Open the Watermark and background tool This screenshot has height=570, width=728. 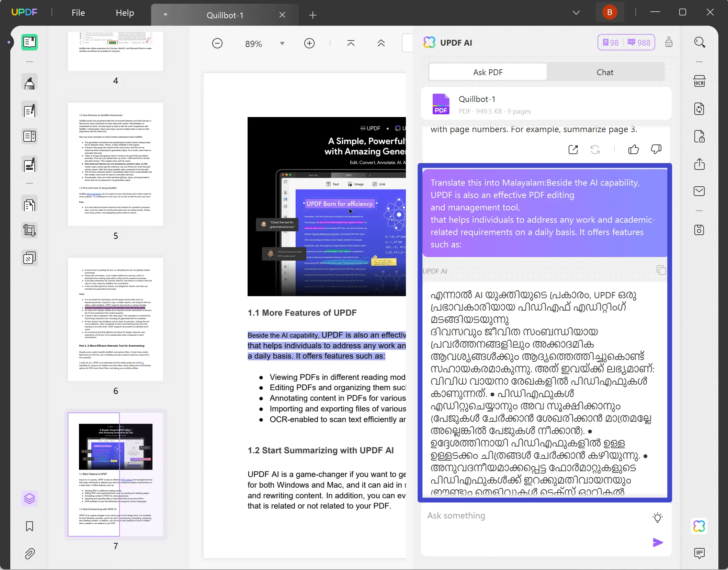(30, 258)
